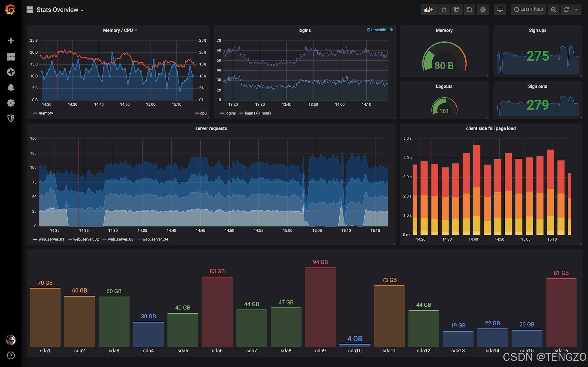Save dashboard using the floppy disk icon

[x=469, y=9]
